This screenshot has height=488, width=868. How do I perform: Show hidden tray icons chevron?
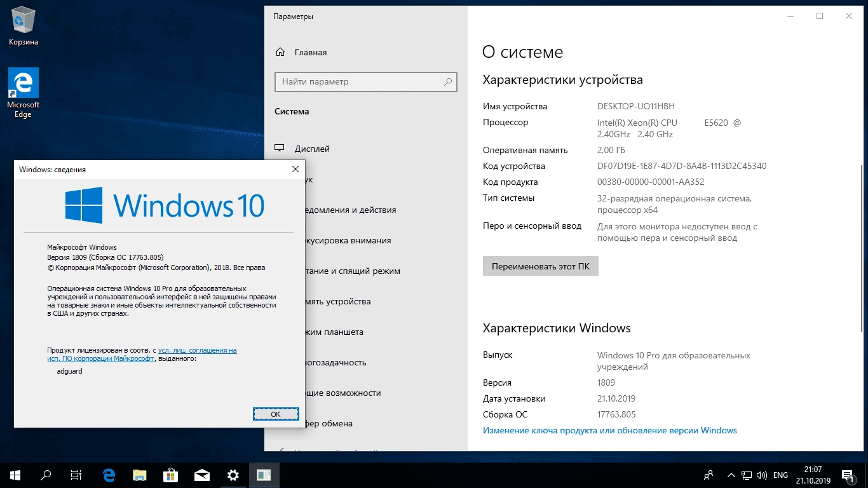coord(731,475)
